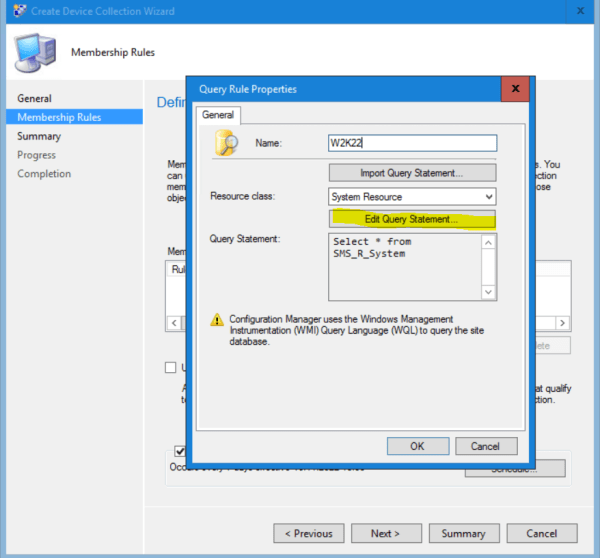Click the Name input field
Image resolution: width=600 pixels, height=558 pixels.
coord(412,143)
